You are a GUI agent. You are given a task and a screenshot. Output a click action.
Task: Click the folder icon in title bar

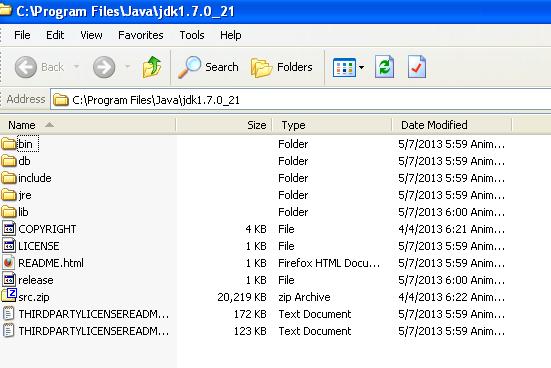[x=6, y=11]
